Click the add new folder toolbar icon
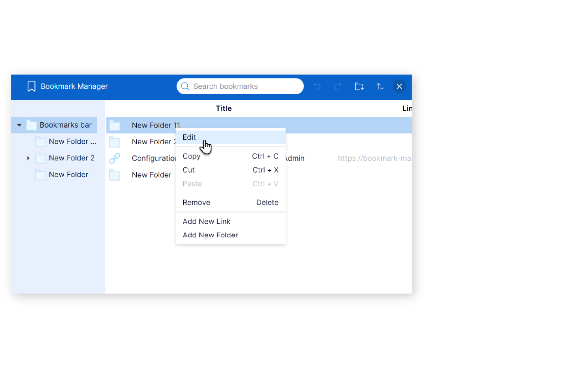Viewport: 588px width, 368px height. [359, 86]
